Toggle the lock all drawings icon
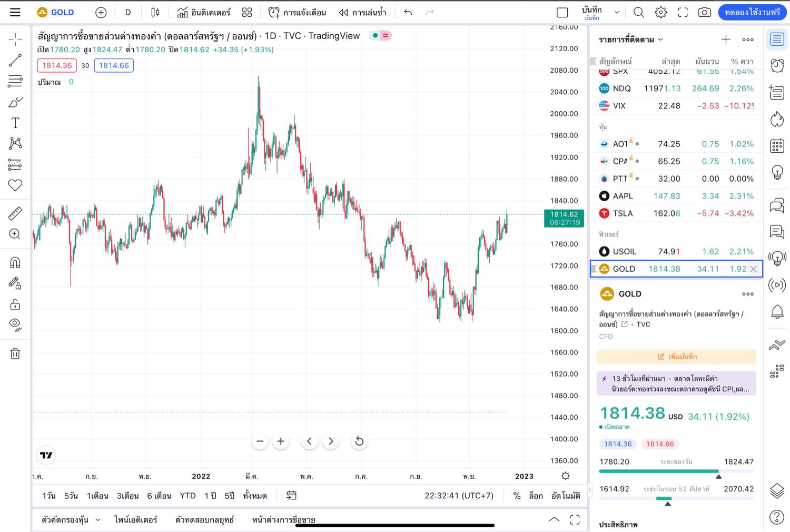The height and width of the screenshot is (532, 790). 15,304
